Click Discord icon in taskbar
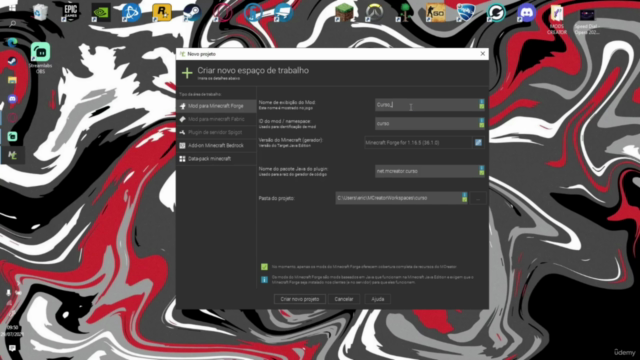The width and height of the screenshot is (640, 360). click(12, 99)
